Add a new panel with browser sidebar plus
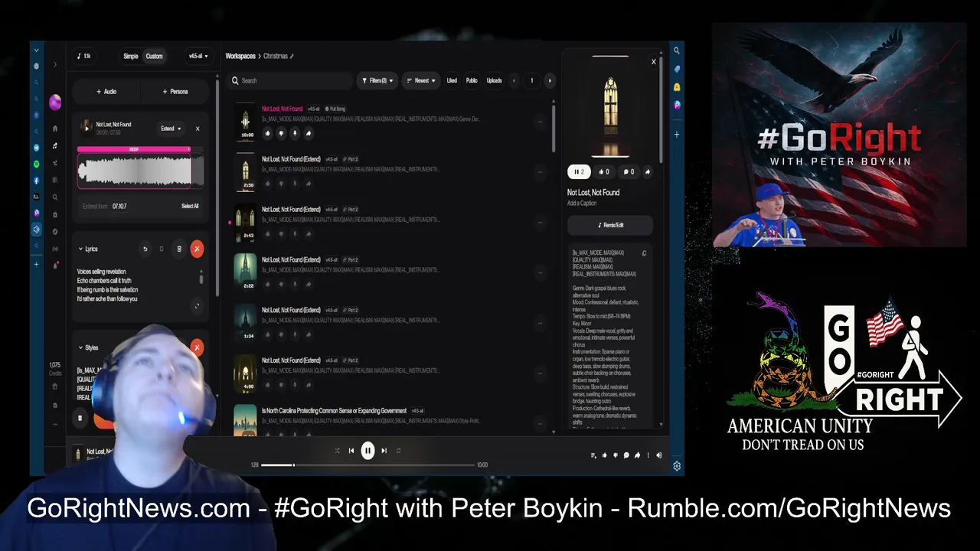Screen dimensions: 980x551 (x=36, y=264)
